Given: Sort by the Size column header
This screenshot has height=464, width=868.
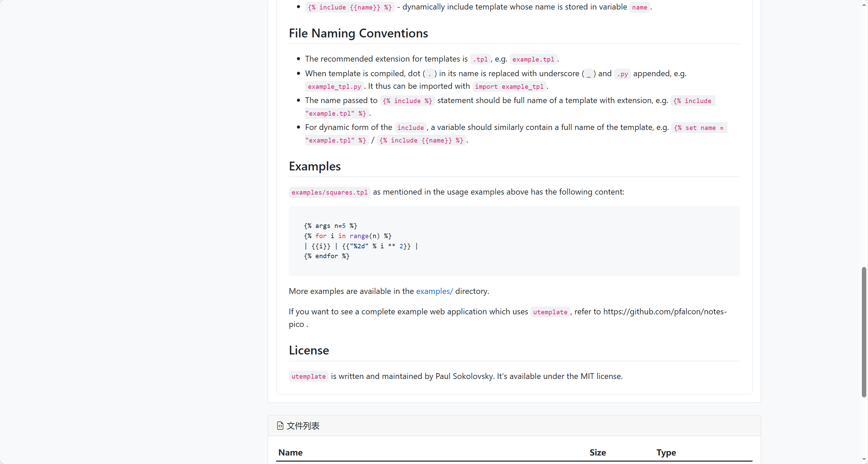Looking at the screenshot, I should (x=598, y=453).
